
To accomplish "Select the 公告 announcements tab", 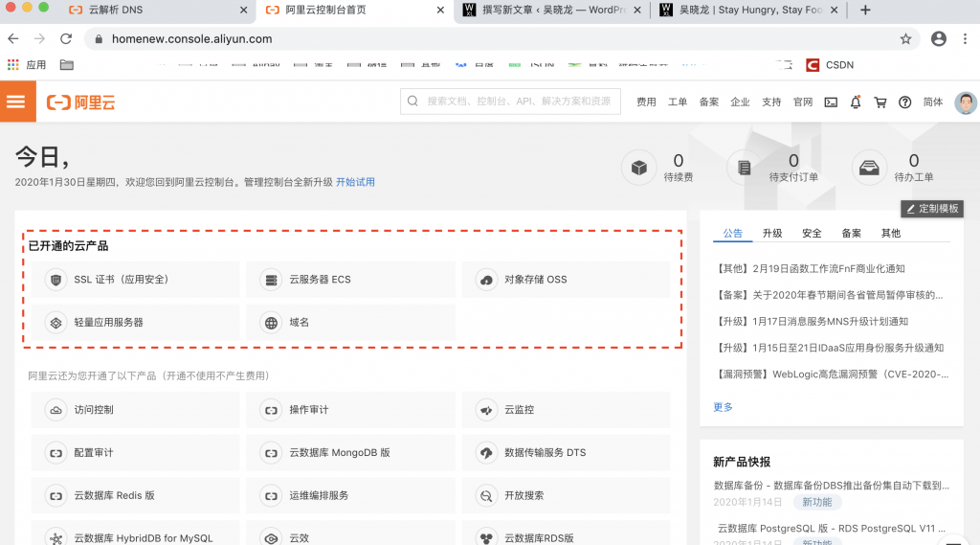I will [x=732, y=234].
